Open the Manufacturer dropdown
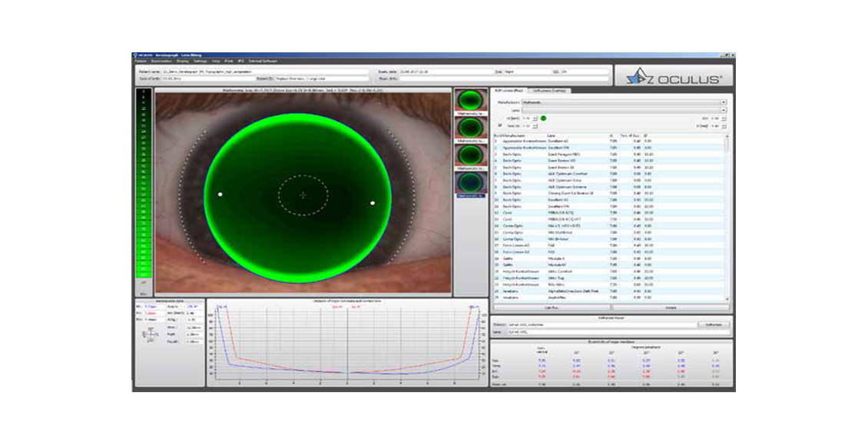 click(623, 102)
